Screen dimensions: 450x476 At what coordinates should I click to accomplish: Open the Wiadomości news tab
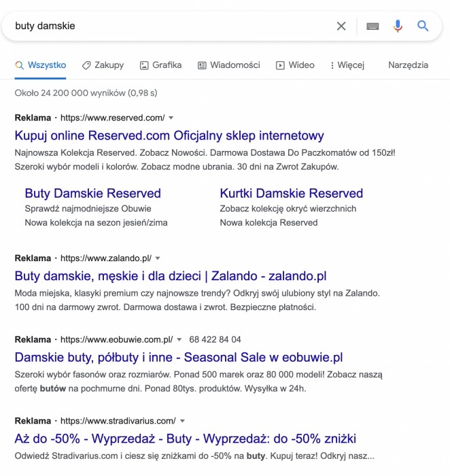click(x=229, y=65)
